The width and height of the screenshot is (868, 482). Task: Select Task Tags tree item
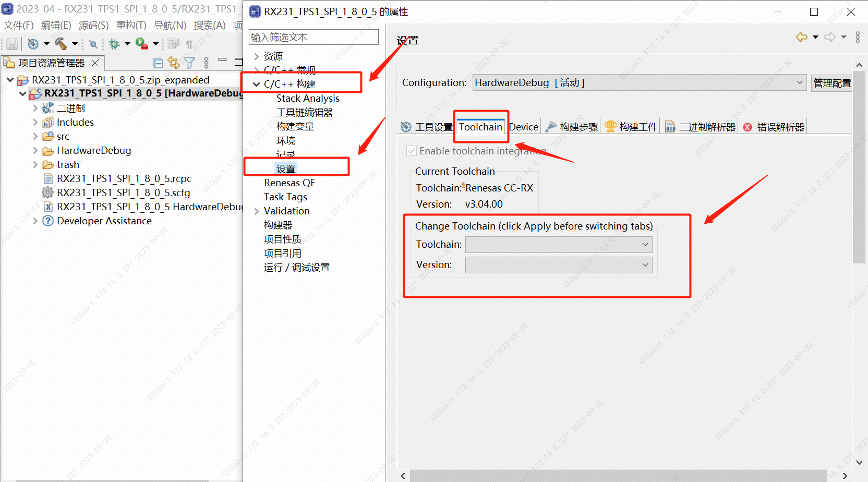click(x=285, y=197)
